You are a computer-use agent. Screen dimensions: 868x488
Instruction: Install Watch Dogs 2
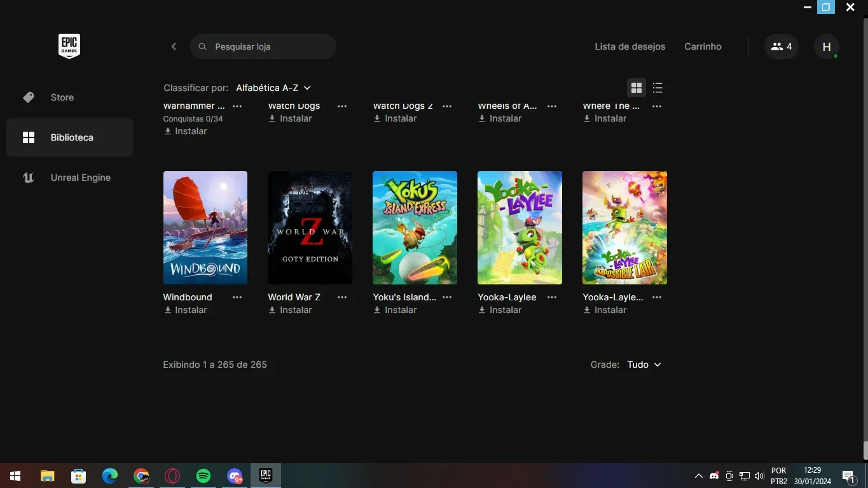tap(396, 118)
